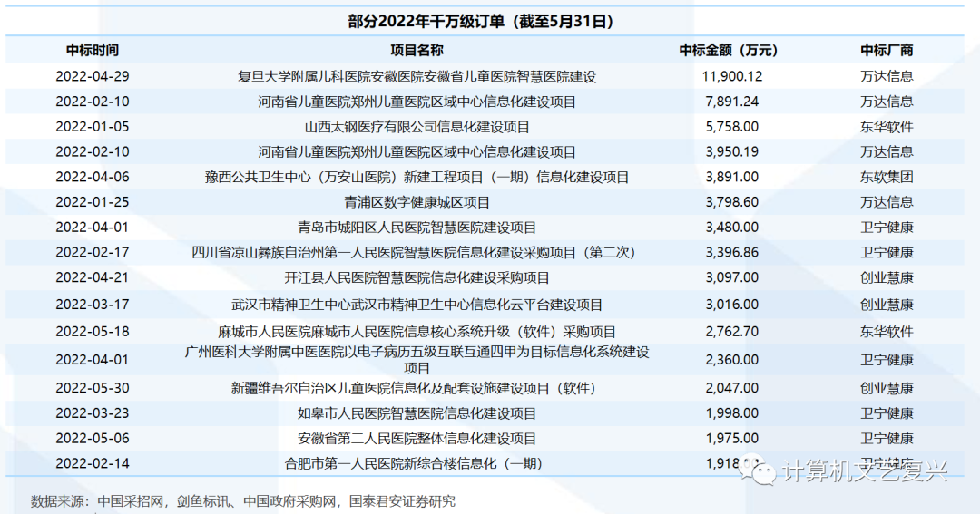Select the amount 11,900.12
This screenshot has height=514, width=980.
[x=731, y=76]
